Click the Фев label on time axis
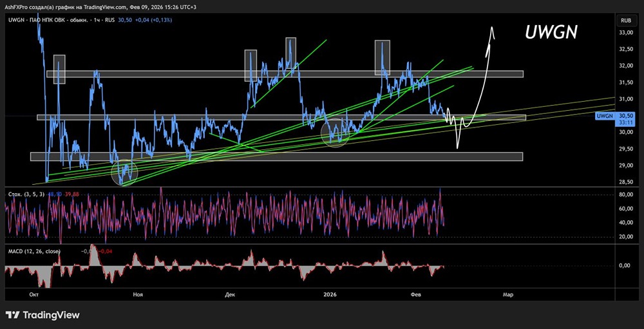The image size is (644, 329). [x=415, y=294]
